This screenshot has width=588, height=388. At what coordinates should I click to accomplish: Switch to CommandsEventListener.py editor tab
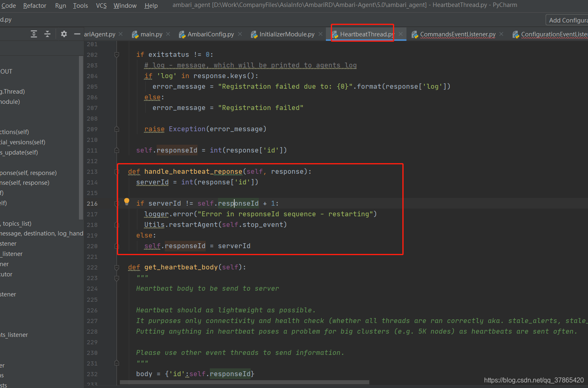tap(458, 34)
